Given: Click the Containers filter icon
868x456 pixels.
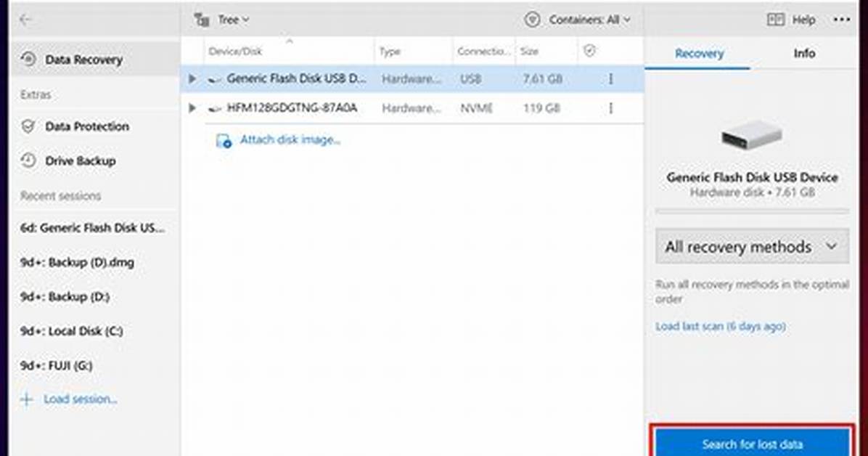Looking at the screenshot, I should pyautogui.click(x=532, y=20).
